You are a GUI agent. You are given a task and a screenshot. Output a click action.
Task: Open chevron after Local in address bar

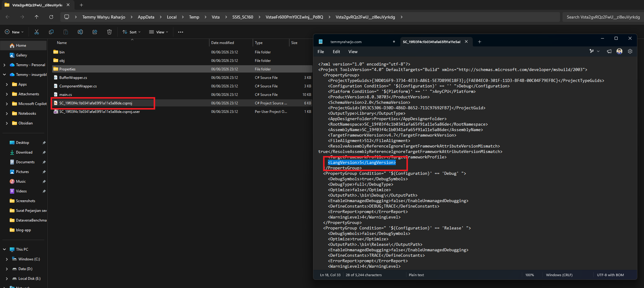183,17
